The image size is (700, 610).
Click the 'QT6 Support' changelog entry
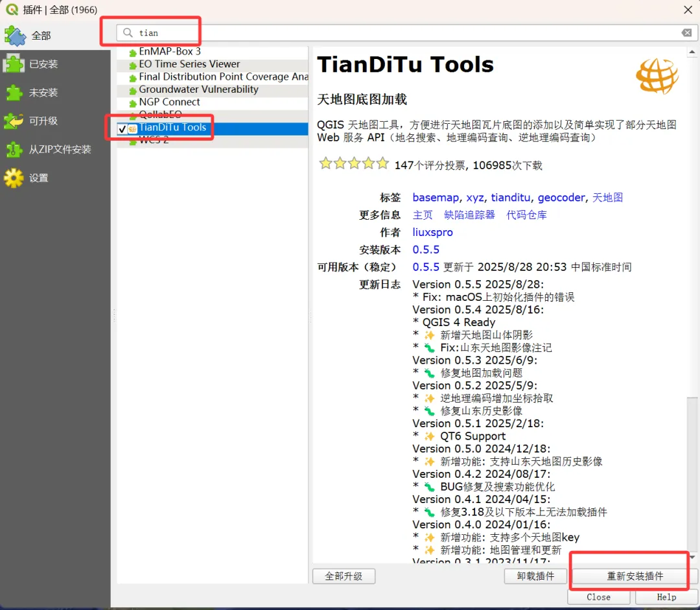pyautogui.click(x=472, y=436)
